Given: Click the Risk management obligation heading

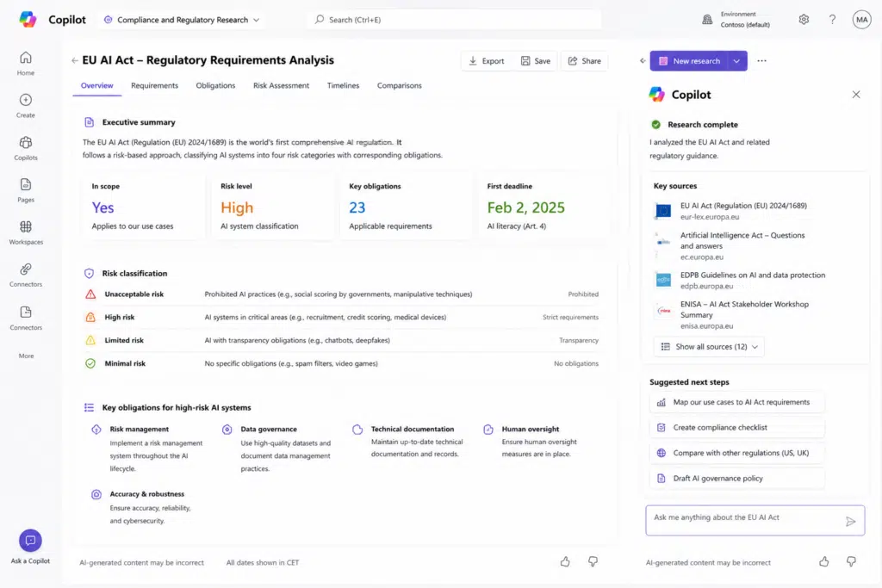Looking at the screenshot, I should [139, 429].
